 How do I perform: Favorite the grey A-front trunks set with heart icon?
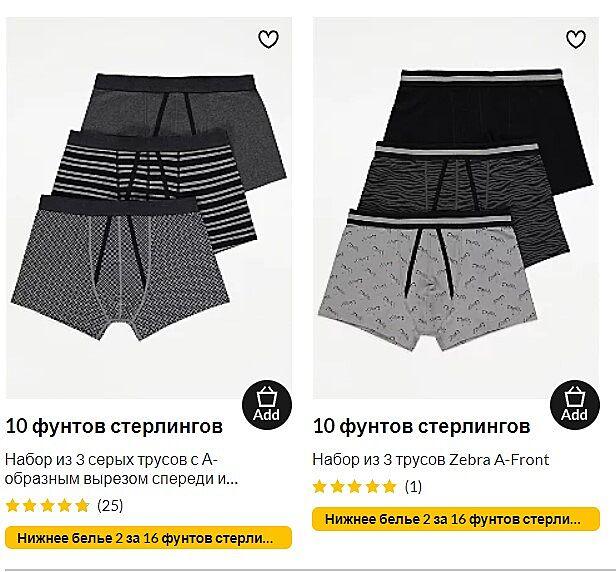coord(268,39)
